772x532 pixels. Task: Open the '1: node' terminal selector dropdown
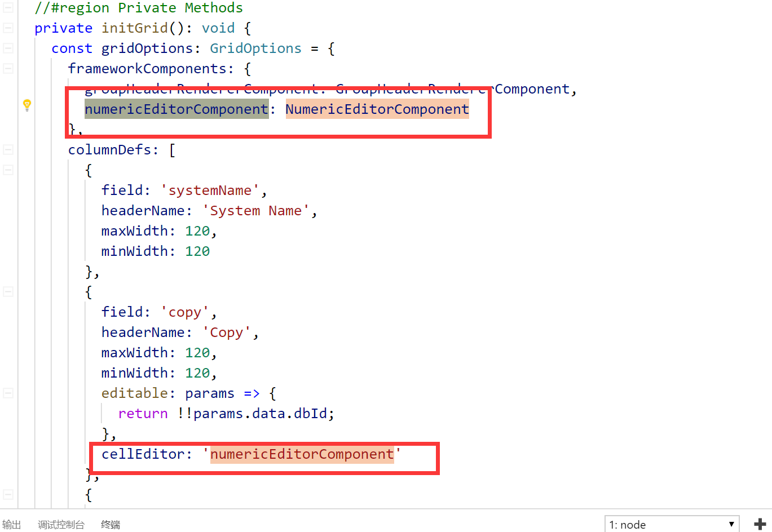672,524
